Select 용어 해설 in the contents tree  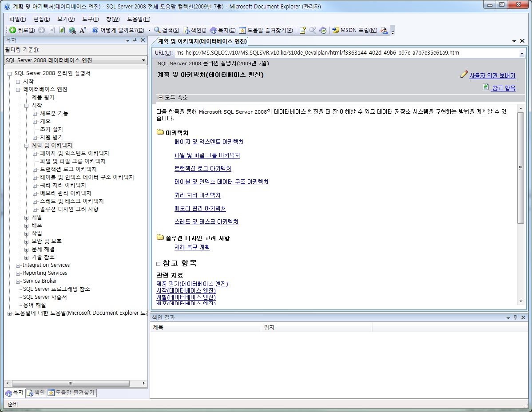tap(34, 305)
